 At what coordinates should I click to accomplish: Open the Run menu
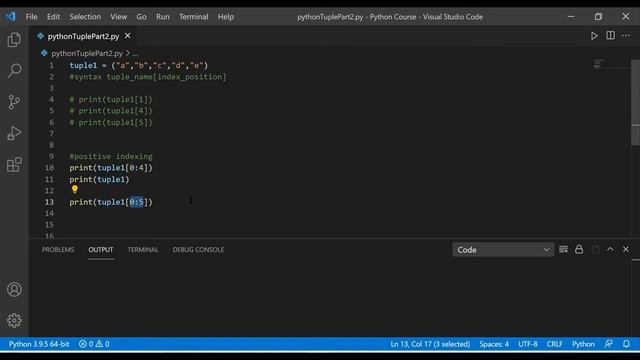click(x=162, y=17)
